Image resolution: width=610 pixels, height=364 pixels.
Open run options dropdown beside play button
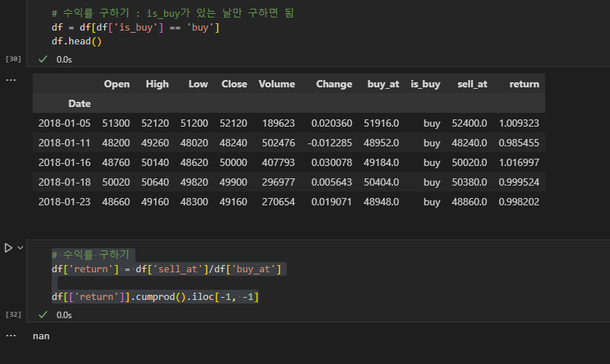(20, 248)
